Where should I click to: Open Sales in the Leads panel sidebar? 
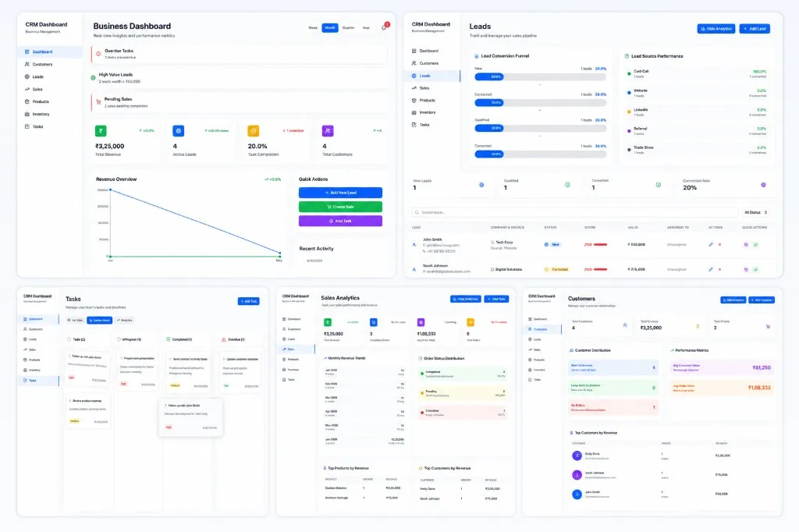[x=433, y=87]
